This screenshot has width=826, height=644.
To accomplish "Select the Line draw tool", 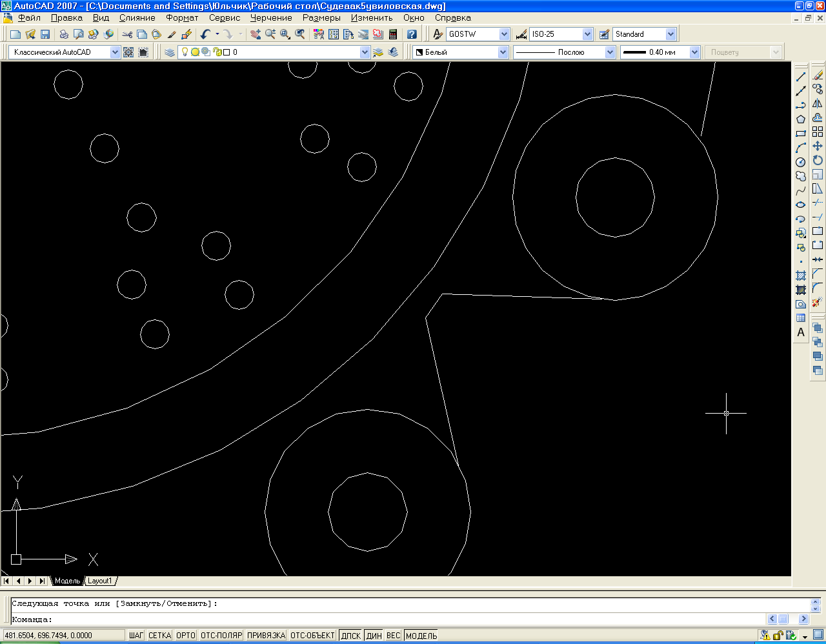I will [x=801, y=77].
